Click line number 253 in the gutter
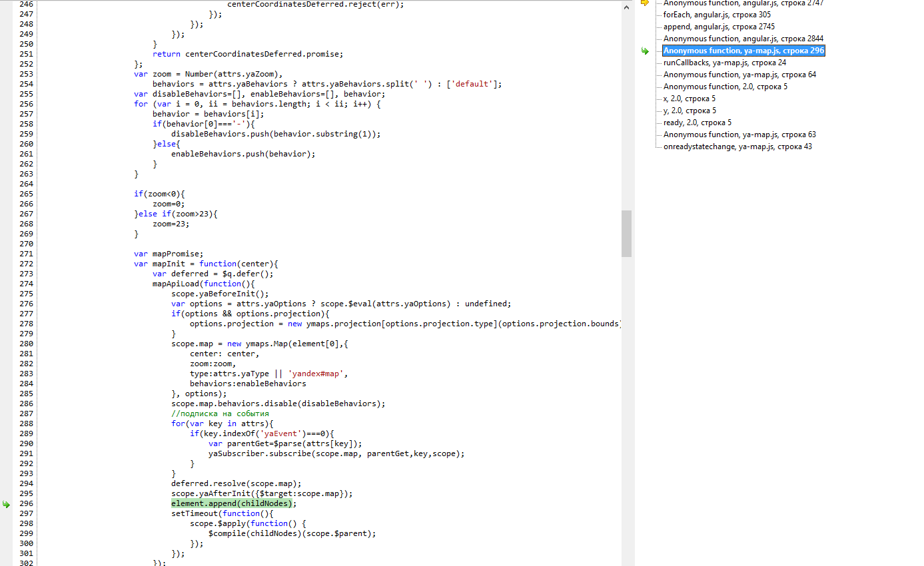 coord(26,74)
